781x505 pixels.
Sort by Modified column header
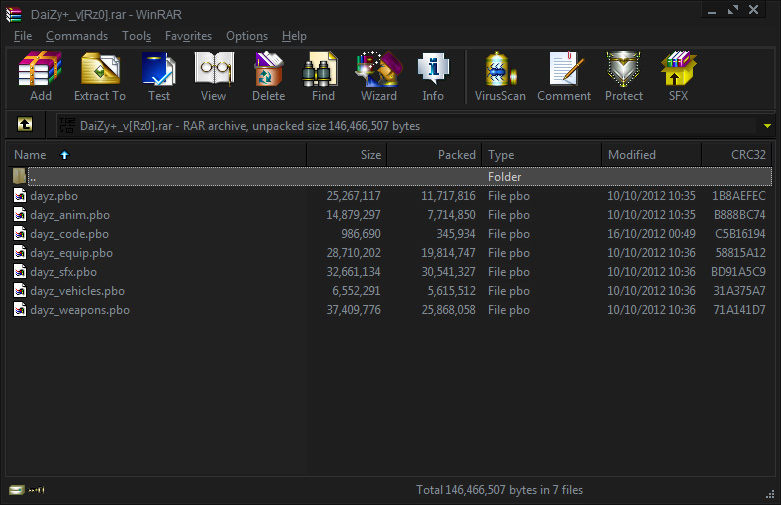[651, 155]
